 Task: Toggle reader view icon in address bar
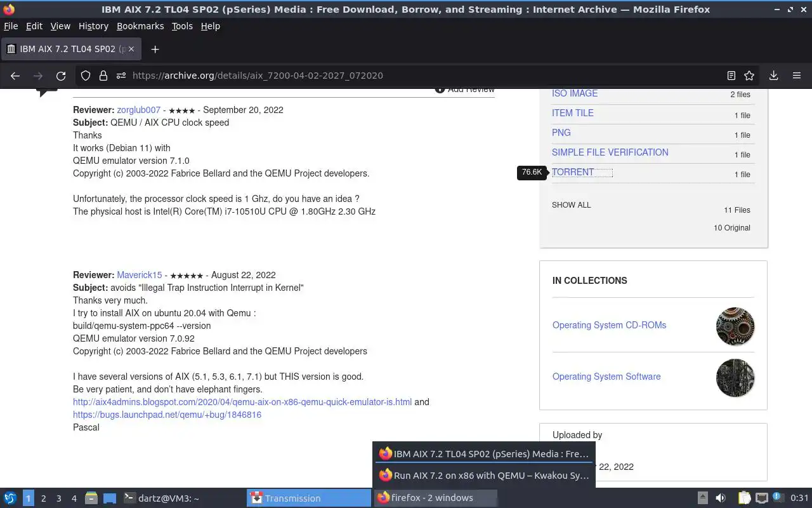pos(731,76)
